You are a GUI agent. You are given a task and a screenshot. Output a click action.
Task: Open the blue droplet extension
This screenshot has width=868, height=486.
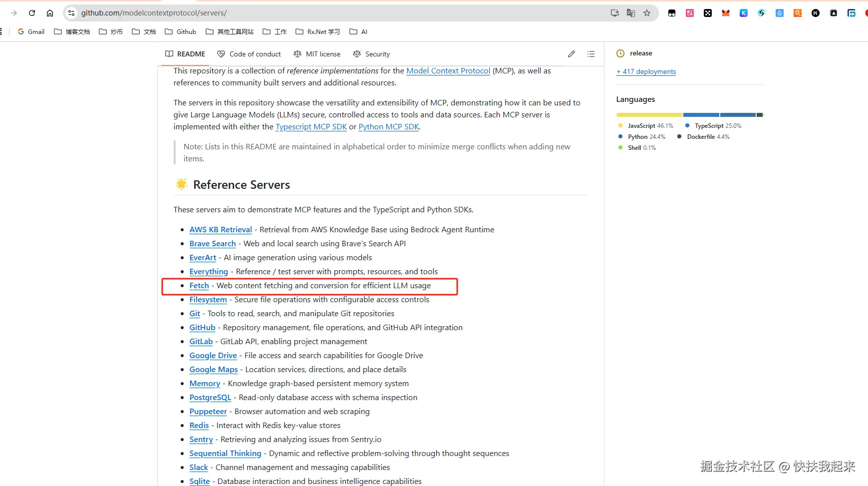[x=780, y=13]
